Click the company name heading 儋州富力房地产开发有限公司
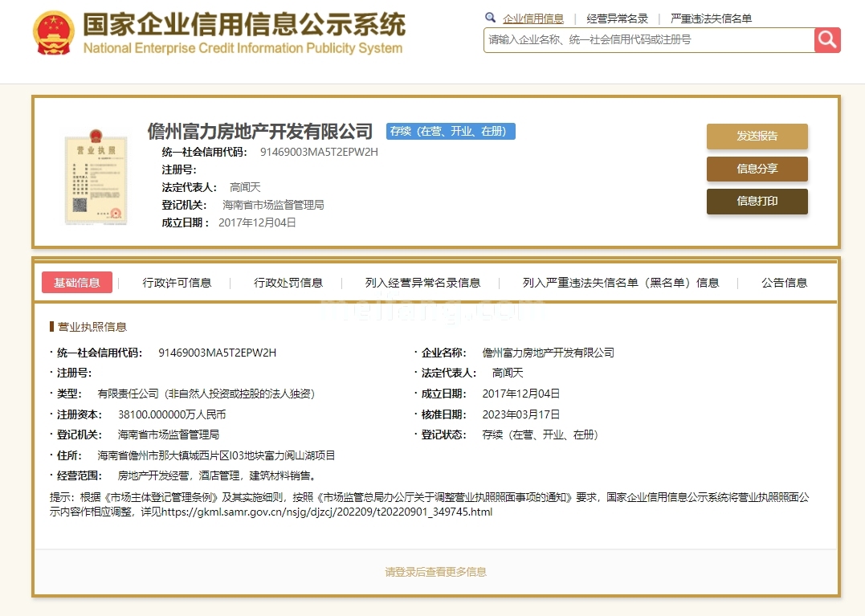The height and width of the screenshot is (616, 865). (x=260, y=131)
